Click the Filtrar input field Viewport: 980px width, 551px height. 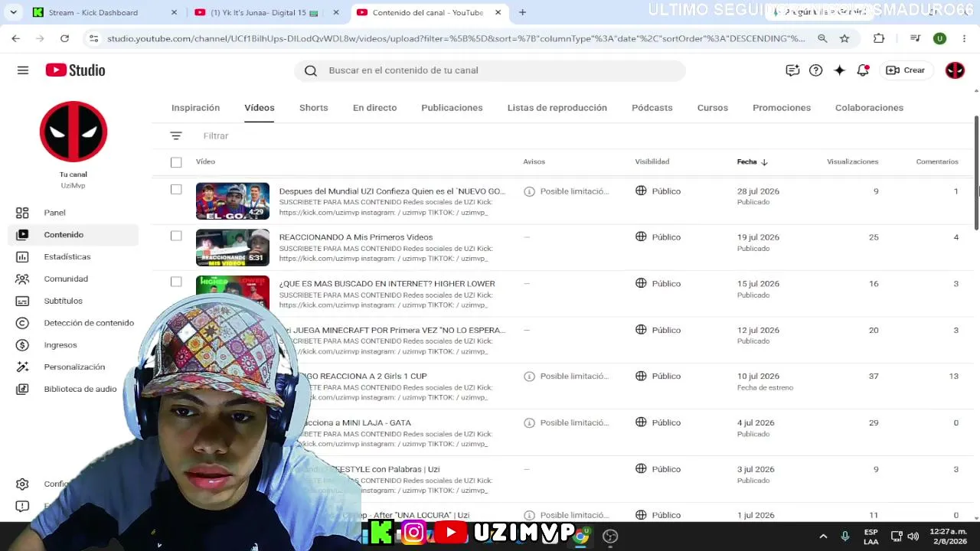click(216, 136)
